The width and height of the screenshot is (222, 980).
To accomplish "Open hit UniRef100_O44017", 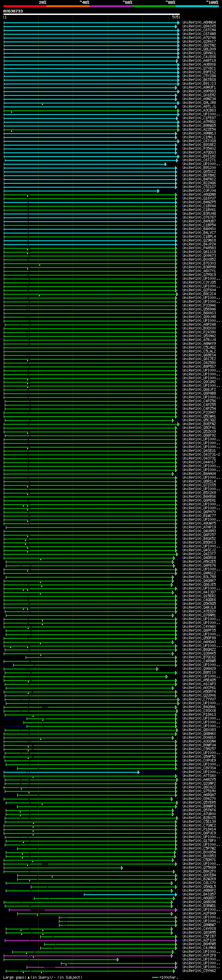I will (x=199, y=462).
